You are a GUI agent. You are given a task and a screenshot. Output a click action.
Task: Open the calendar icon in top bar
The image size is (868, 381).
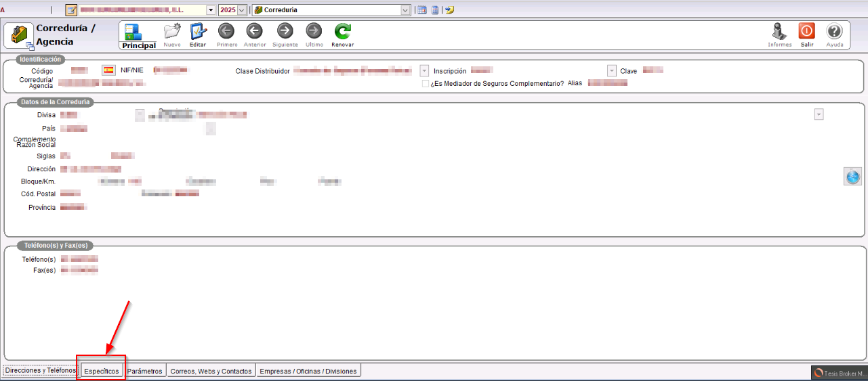[421, 10]
